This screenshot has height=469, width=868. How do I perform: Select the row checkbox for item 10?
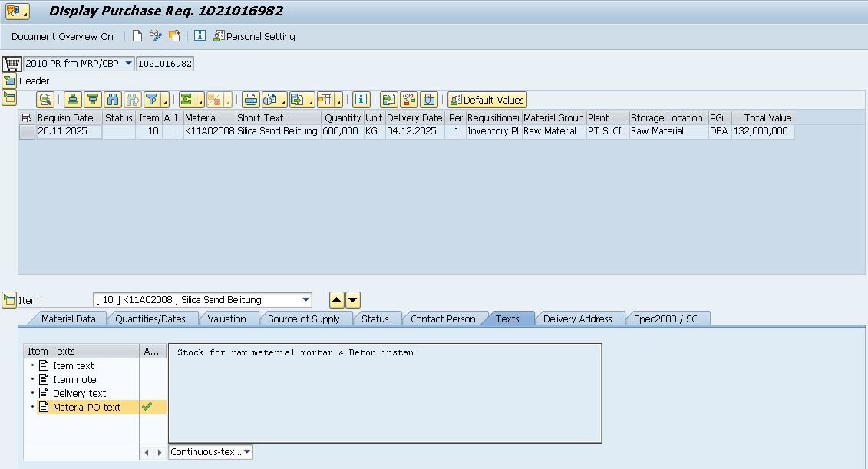(x=27, y=131)
